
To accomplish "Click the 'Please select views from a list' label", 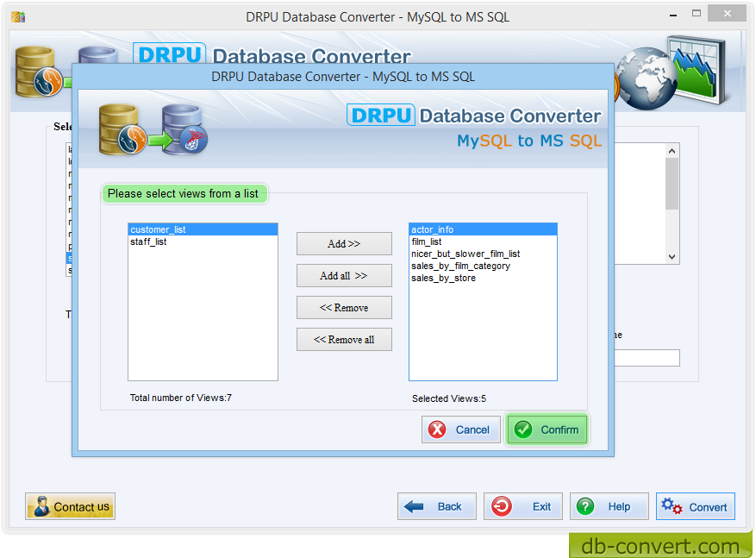I will coord(184,193).
